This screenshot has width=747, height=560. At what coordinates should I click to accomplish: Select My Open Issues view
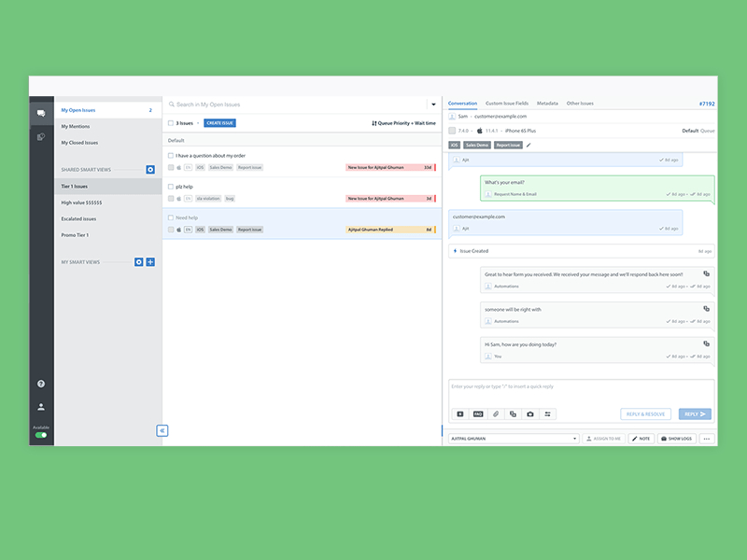tap(108, 110)
